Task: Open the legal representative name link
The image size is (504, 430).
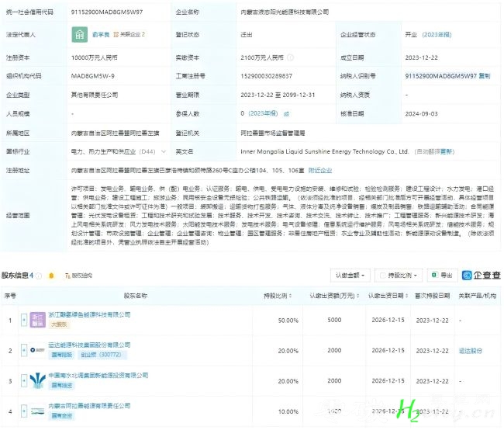Action: 101,34
